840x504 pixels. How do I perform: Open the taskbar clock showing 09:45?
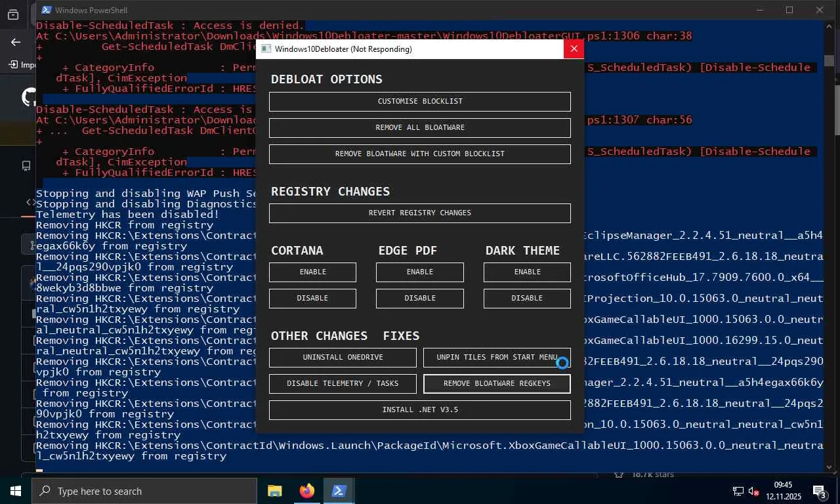[x=783, y=491]
